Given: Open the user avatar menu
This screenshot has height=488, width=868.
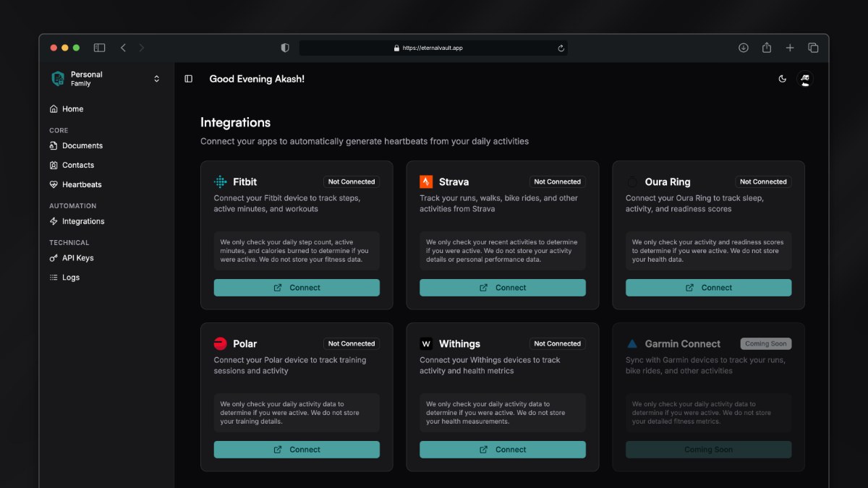Looking at the screenshot, I should (x=805, y=79).
